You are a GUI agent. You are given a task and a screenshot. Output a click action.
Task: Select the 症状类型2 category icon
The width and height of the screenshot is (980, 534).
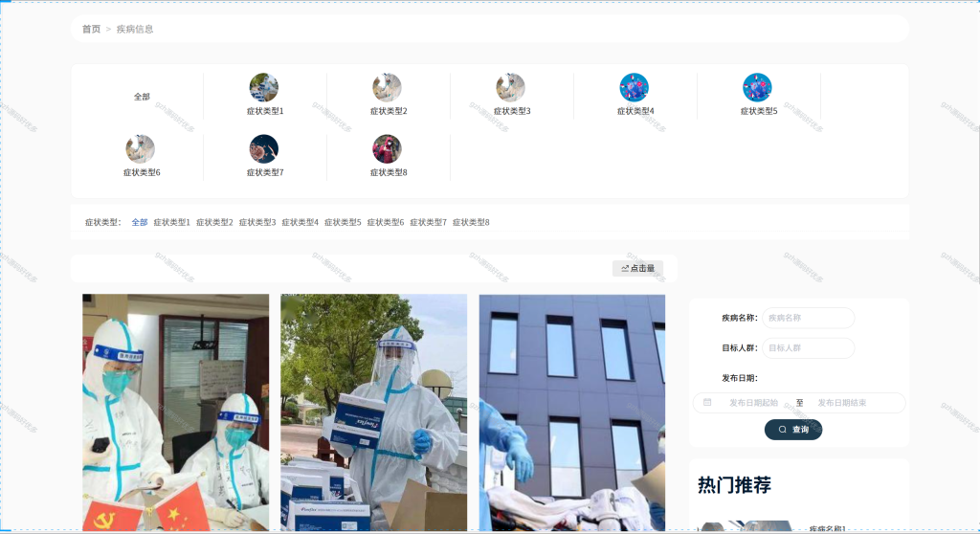(387, 87)
